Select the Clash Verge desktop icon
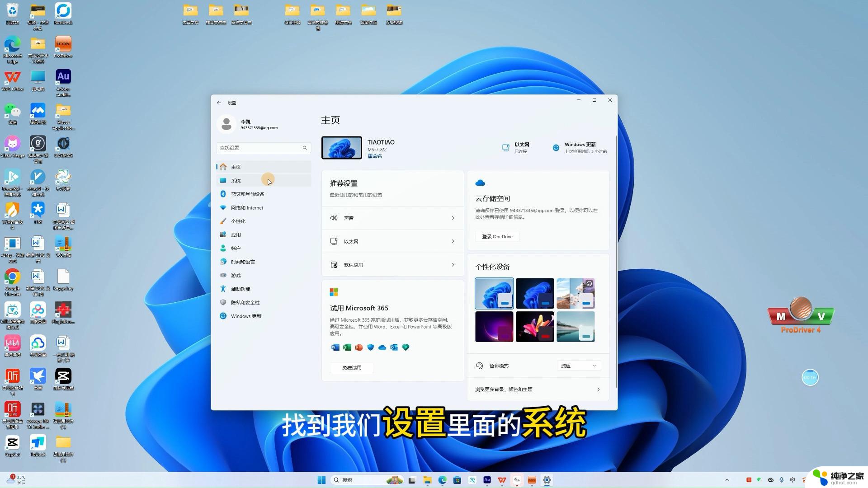Screen dimensions: 868x488 pyautogui.click(x=13, y=147)
